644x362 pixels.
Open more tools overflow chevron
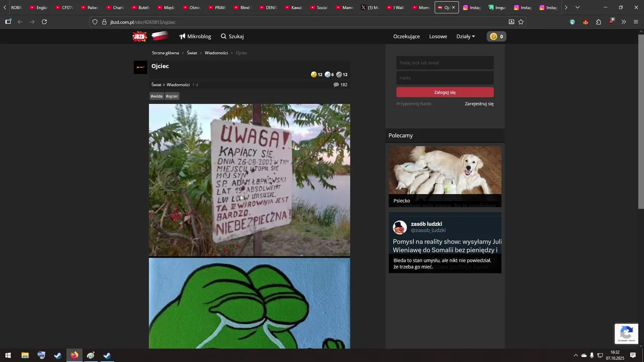pyautogui.click(x=623, y=22)
